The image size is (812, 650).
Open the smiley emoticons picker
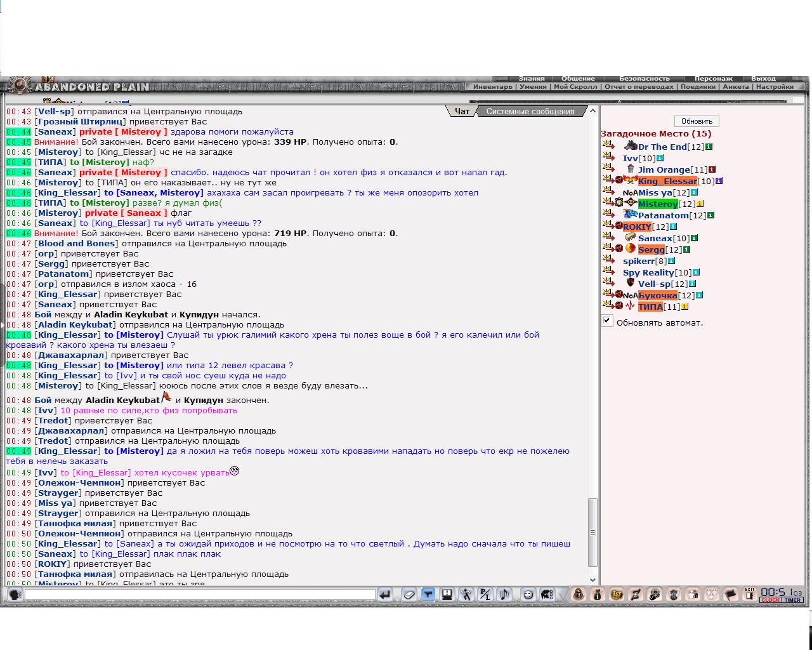528,595
